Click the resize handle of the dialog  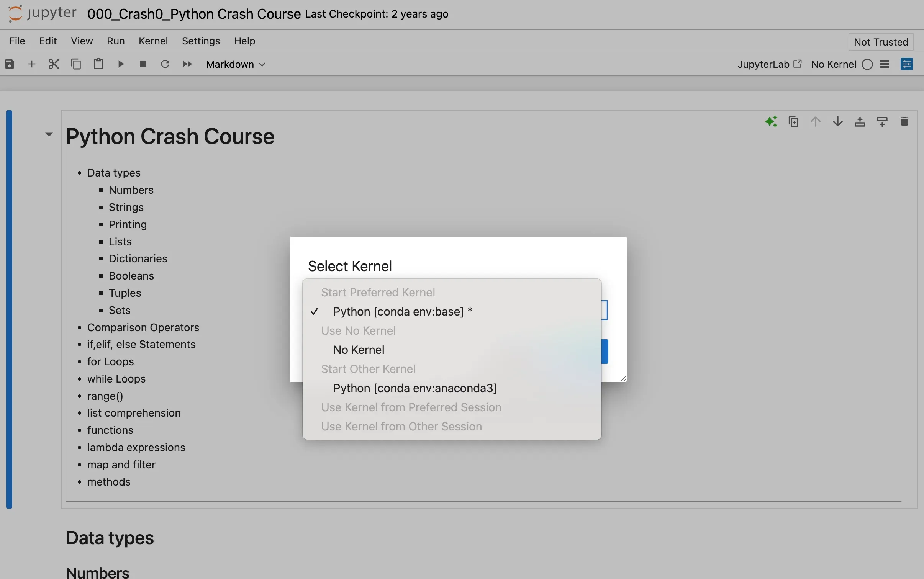click(x=623, y=379)
